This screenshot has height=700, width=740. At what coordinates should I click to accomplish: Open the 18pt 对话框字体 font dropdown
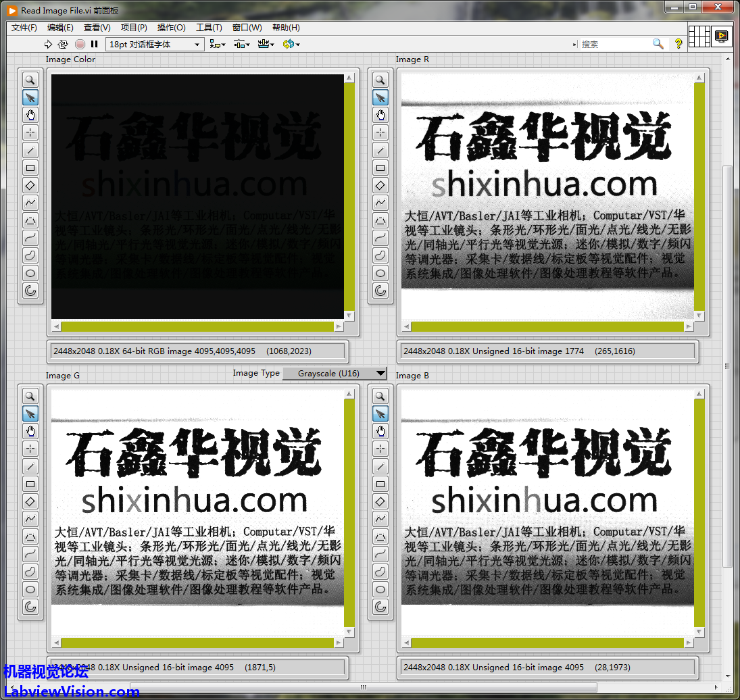pyautogui.click(x=155, y=45)
